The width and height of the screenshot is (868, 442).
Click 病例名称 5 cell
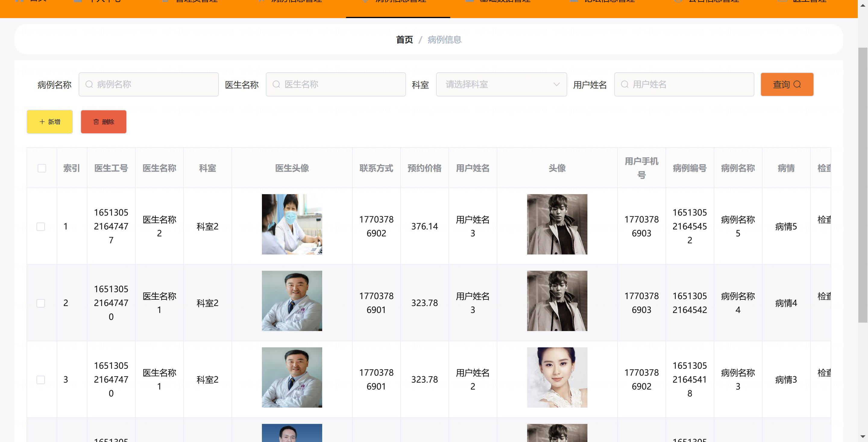click(738, 226)
